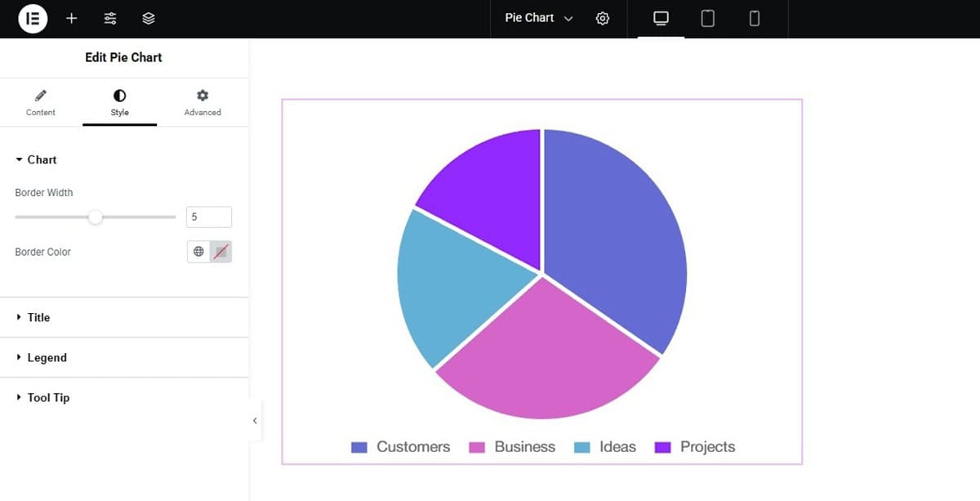Image resolution: width=980 pixels, height=501 pixels.
Task: Open the Structure layers icon
Action: pos(149,18)
